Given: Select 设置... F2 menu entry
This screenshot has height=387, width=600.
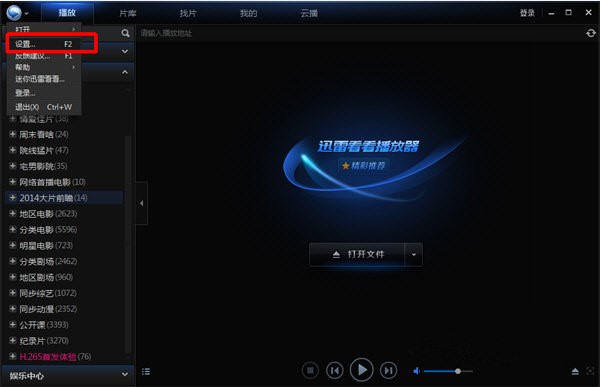Looking at the screenshot, I should click(44, 44).
